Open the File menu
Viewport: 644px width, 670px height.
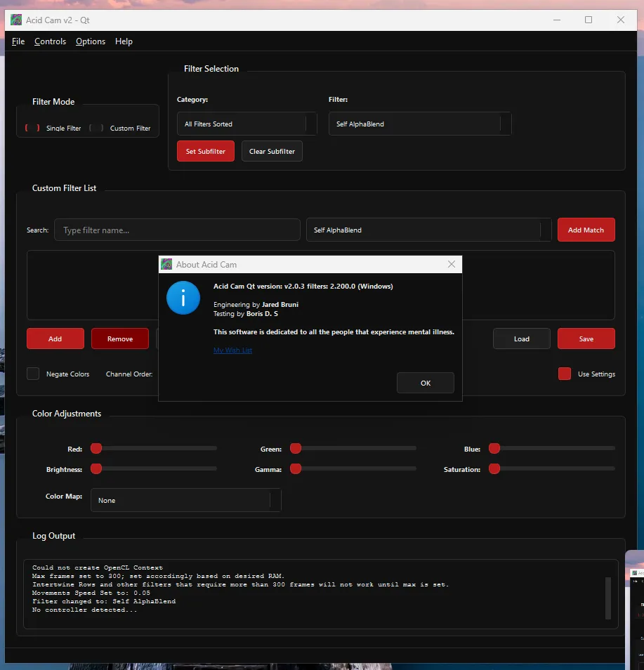[18, 41]
